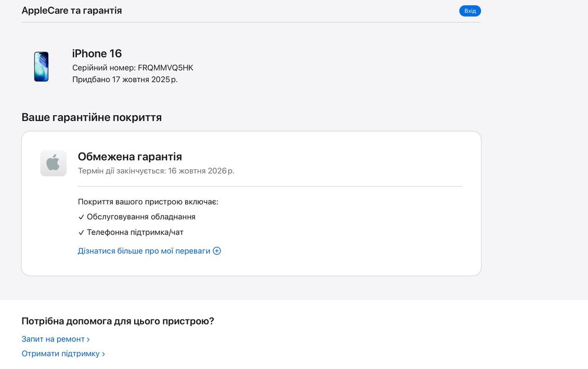Image resolution: width=588 pixels, height=369 pixels.
Task: Open the Дізнатися більше про мої переваги link
Action: (x=144, y=251)
